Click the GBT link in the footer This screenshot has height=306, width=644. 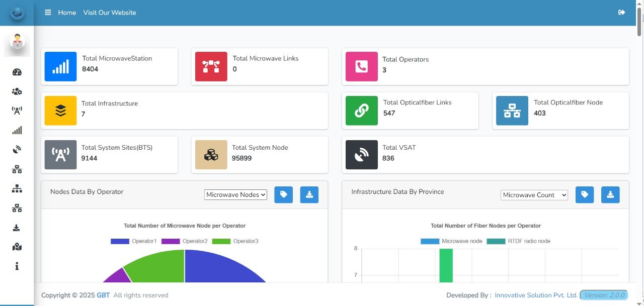pos(103,295)
